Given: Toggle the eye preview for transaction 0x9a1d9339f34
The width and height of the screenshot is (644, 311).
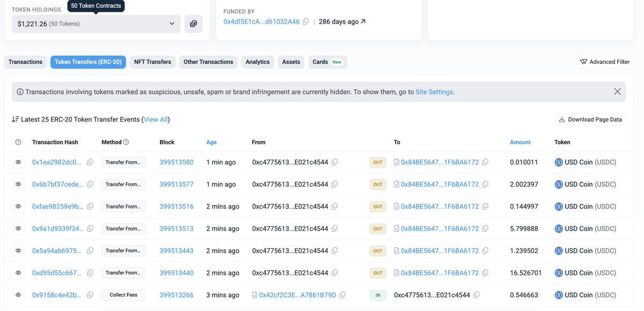Looking at the screenshot, I should click(x=18, y=228).
